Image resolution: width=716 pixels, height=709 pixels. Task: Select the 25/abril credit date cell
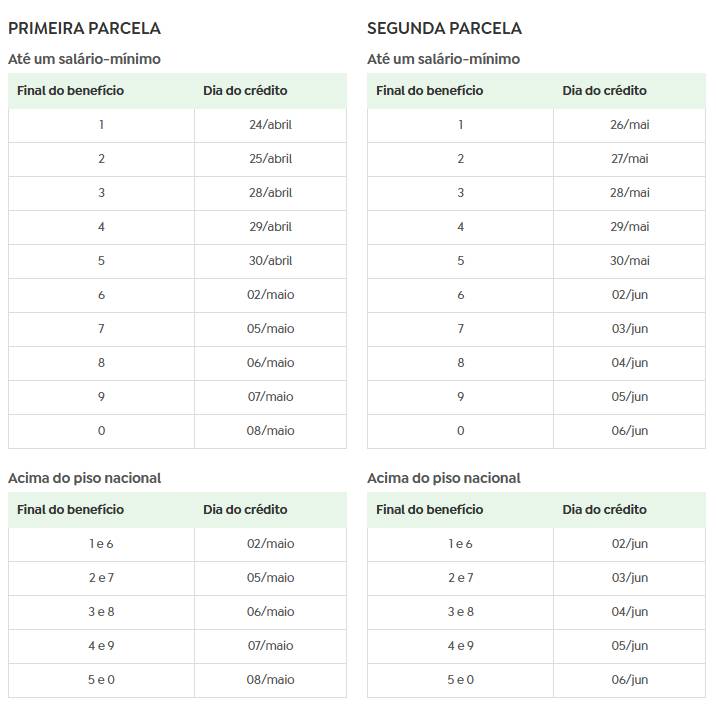click(x=270, y=159)
